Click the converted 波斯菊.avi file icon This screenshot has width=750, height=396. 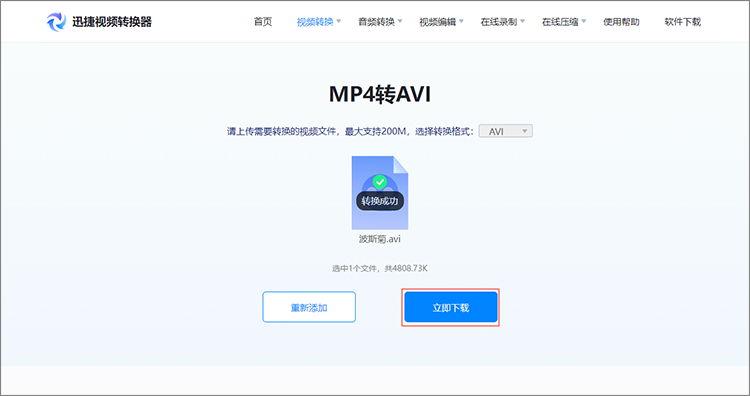tap(380, 193)
